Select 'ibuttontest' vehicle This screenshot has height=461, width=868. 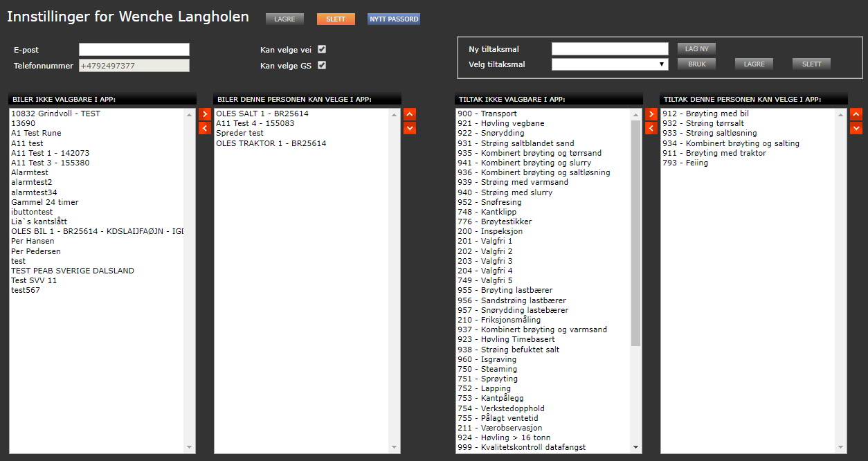(97, 212)
